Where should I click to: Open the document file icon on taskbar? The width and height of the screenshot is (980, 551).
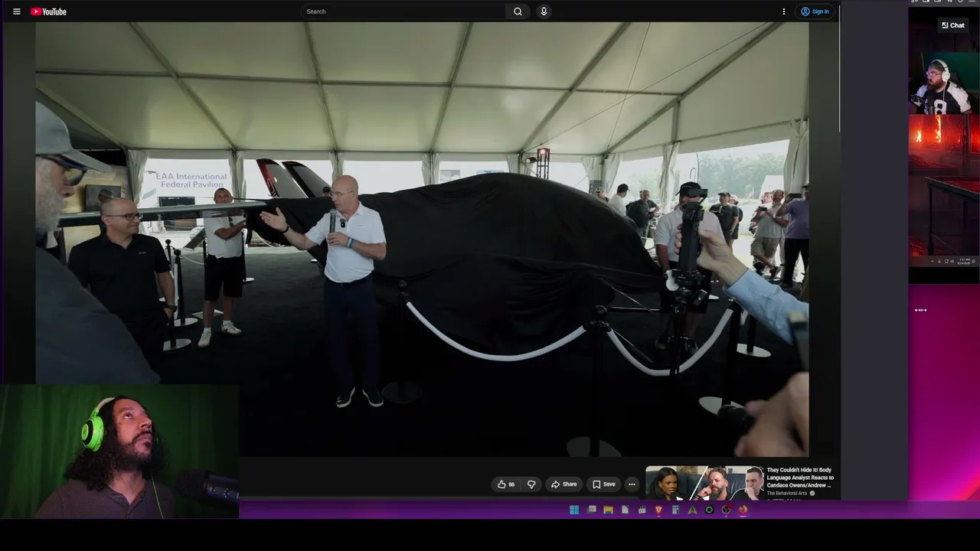(x=626, y=510)
